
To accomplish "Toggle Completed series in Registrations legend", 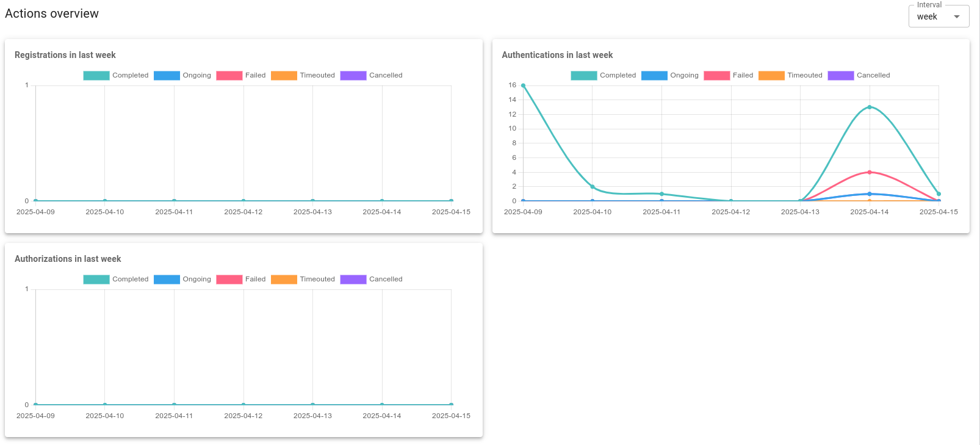I will [x=96, y=76].
